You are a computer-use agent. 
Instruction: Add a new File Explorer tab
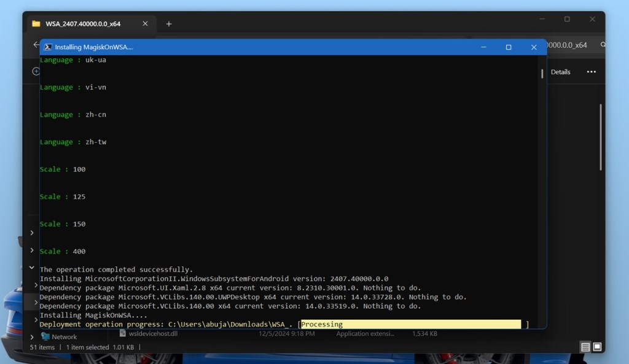pyautogui.click(x=169, y=24)
